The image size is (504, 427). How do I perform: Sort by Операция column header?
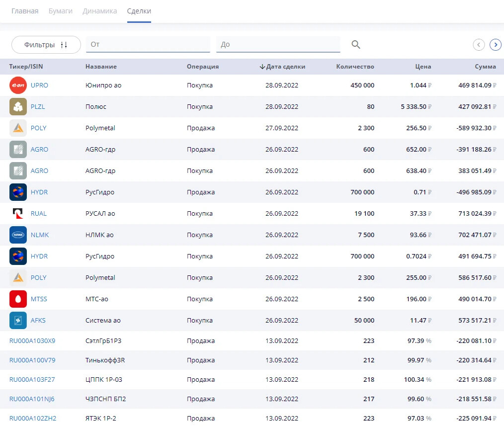(203, 67)
